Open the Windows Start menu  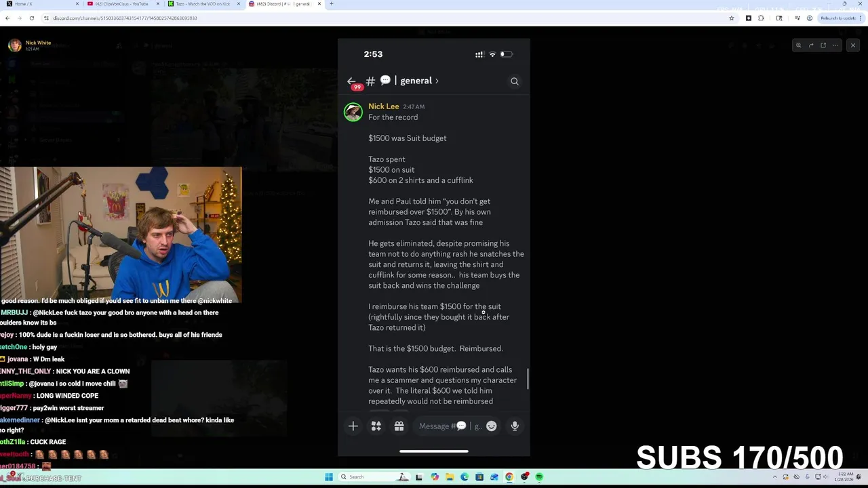[329, 477]
